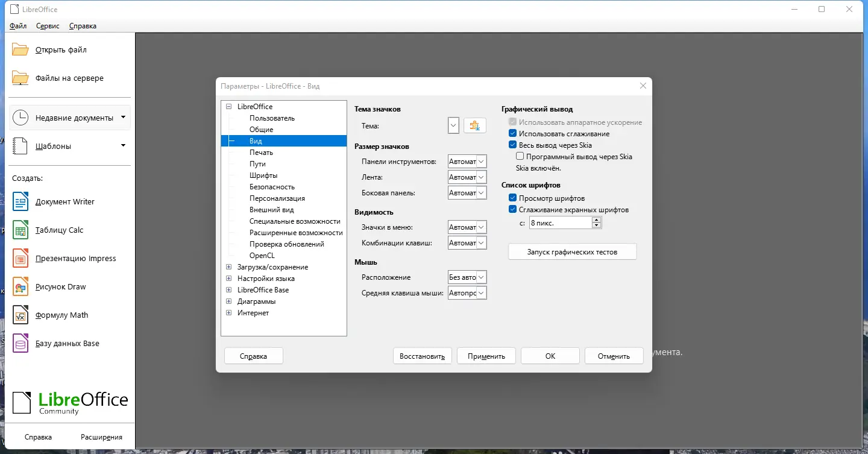Enable Программный вывод через Skia checkbox
The width and height of the screenshot is (868, 454).
click(520, 156)
